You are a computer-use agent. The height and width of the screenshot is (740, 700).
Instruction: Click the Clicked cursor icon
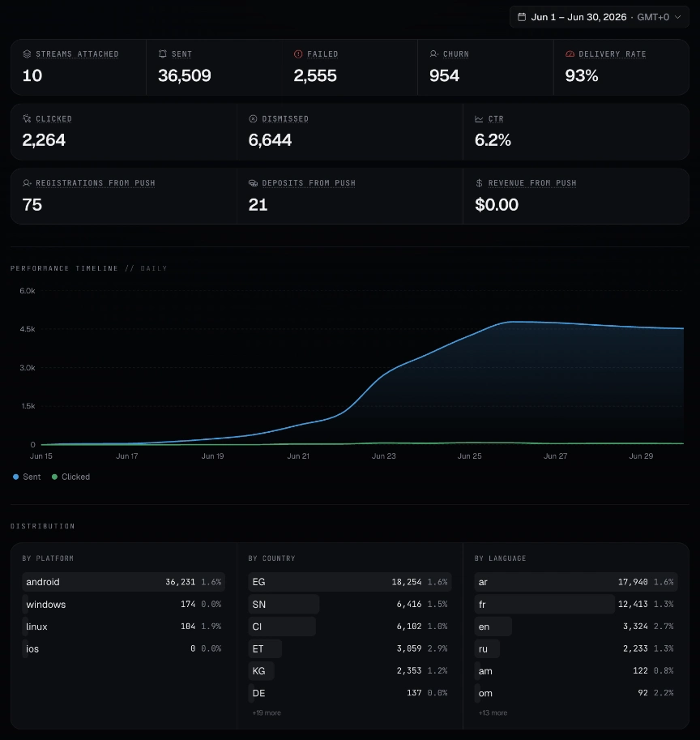[27, 118]
